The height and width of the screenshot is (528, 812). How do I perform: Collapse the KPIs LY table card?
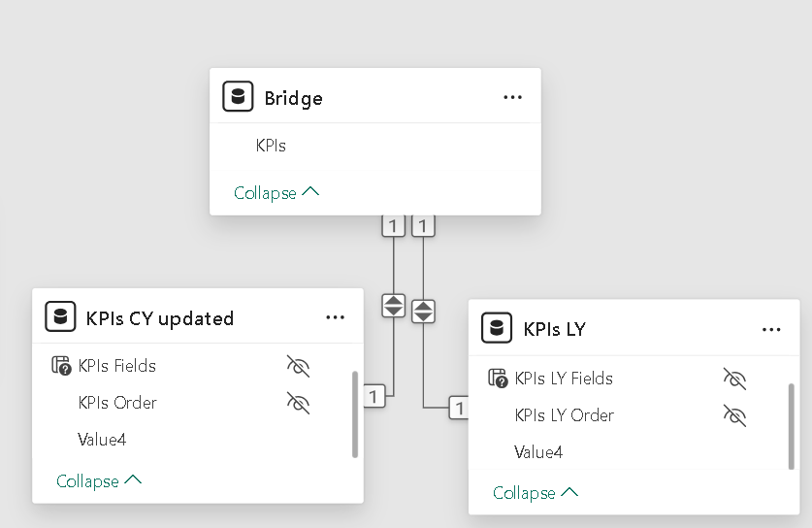(536, 493)
